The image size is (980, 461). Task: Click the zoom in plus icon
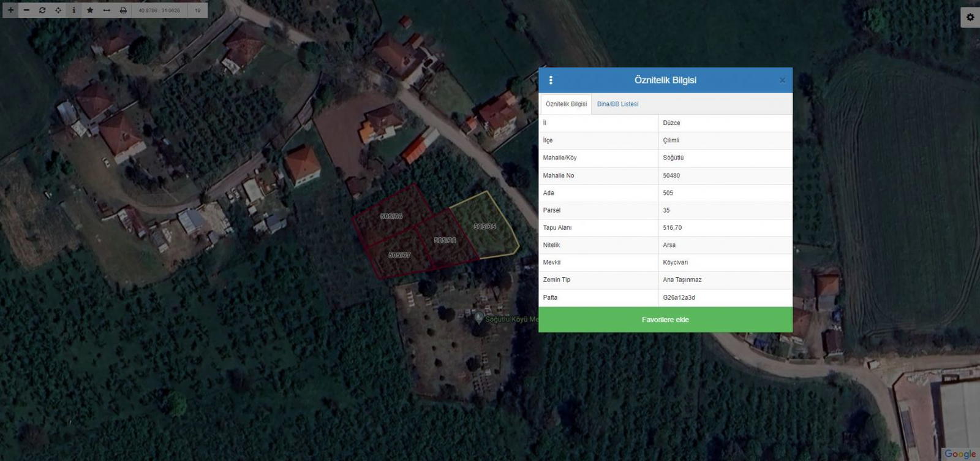[x=10, y=10]
